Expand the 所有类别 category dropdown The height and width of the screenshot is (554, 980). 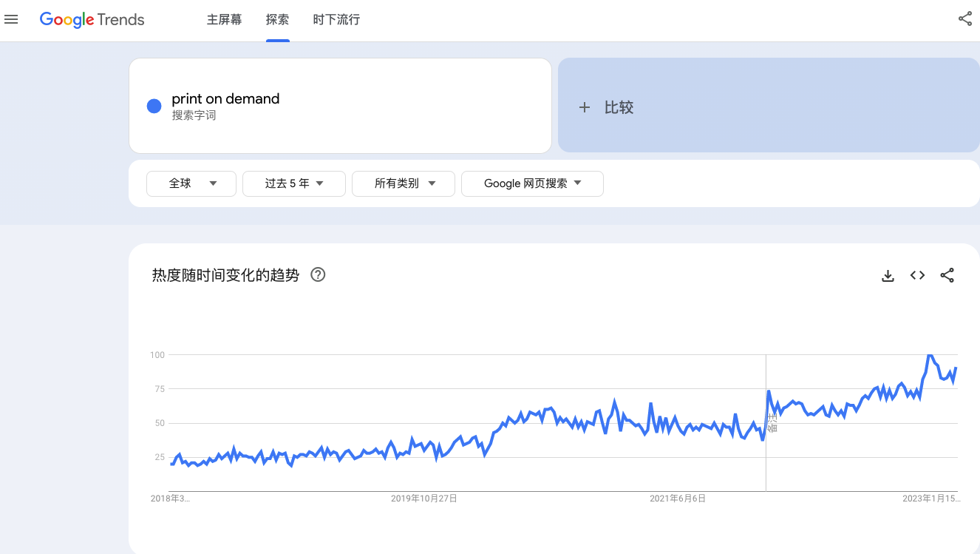coord(404,183)
